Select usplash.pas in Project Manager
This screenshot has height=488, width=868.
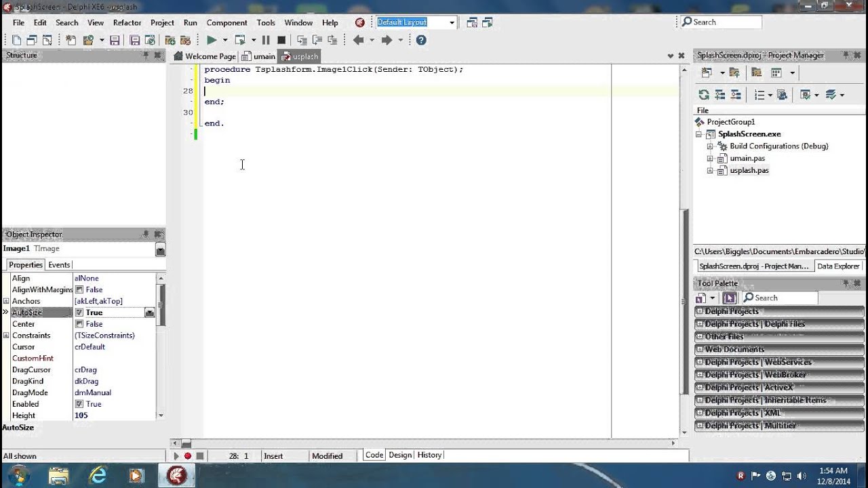pyautogui.click(x=749, y=171)
